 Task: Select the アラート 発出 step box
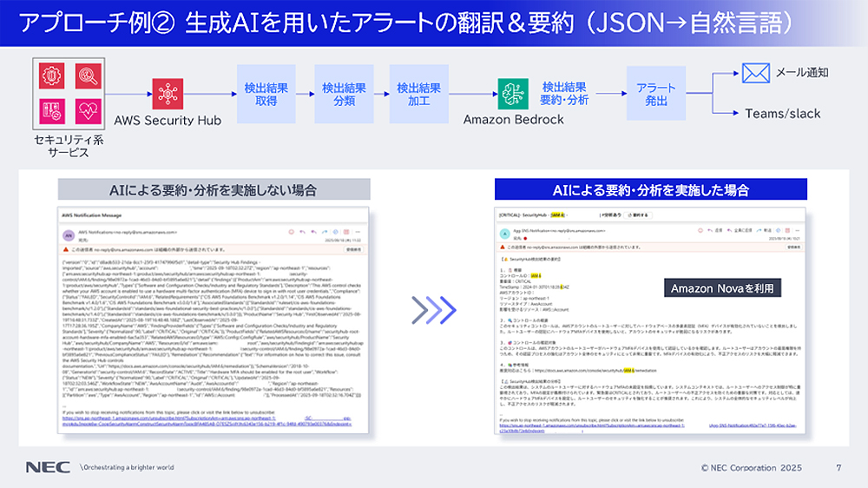pos(650,94)
